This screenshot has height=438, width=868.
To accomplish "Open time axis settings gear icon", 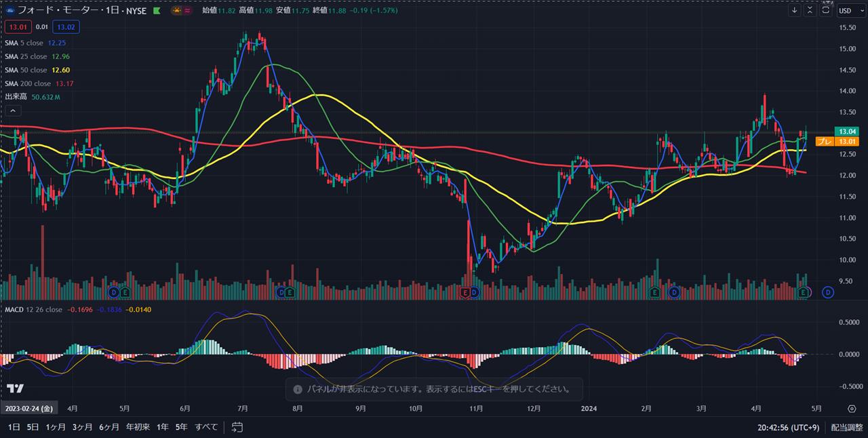I will 852,409.
